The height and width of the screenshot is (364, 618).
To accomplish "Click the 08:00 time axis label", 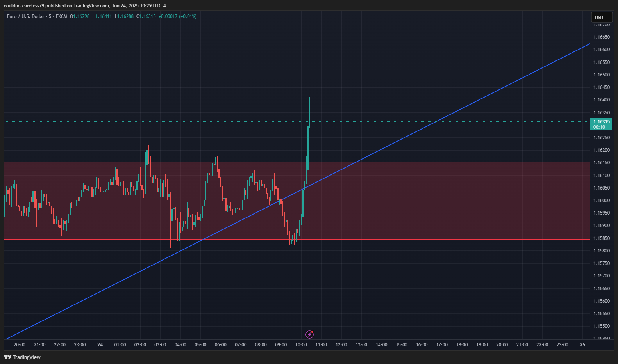I will 261,345.
